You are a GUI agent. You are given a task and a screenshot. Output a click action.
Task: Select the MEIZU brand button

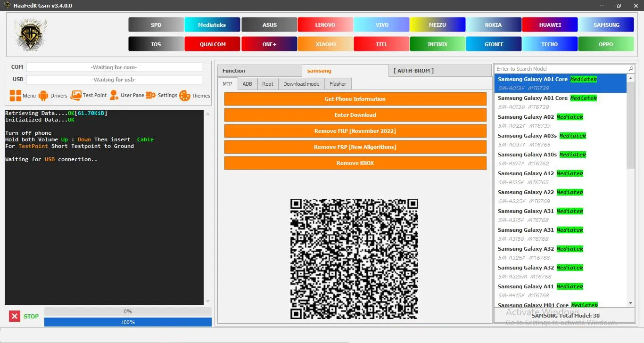click(x=438, y=25)
